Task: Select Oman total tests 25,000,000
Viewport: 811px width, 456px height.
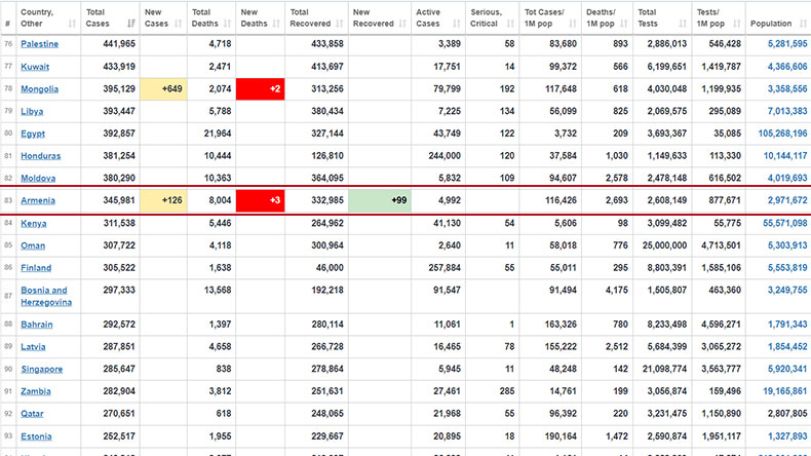Action: tap(665, 246)
